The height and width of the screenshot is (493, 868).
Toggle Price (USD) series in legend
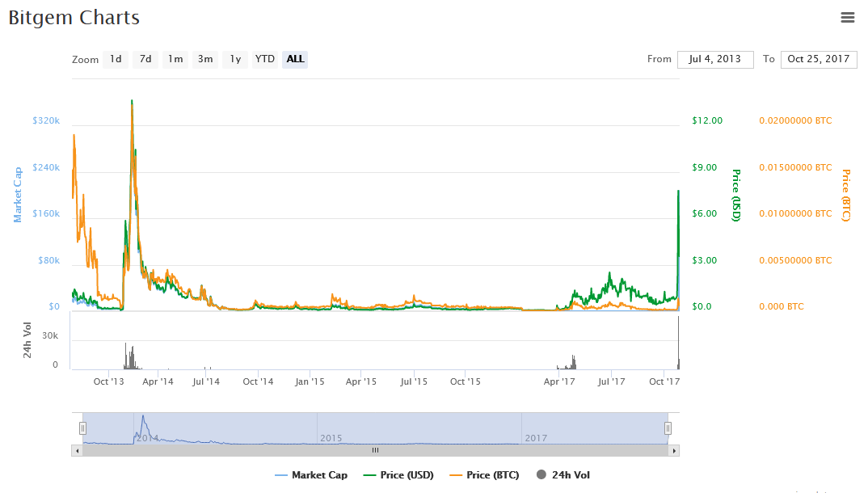click(x=398, y=475)
